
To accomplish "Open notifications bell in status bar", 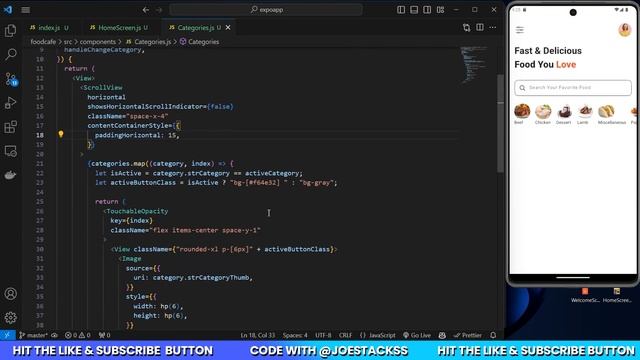I will pyautogui.click(x=493, y=335).
